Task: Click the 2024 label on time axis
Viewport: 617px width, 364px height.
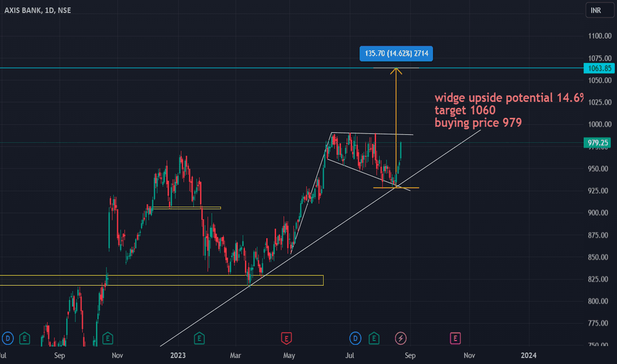Action: pyautogui.click(x=528, y=355)
